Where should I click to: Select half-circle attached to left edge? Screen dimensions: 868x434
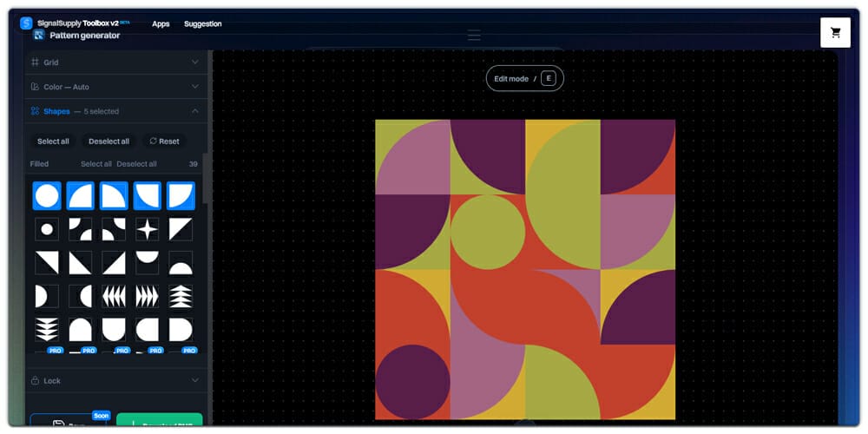(x=47, y=296)
